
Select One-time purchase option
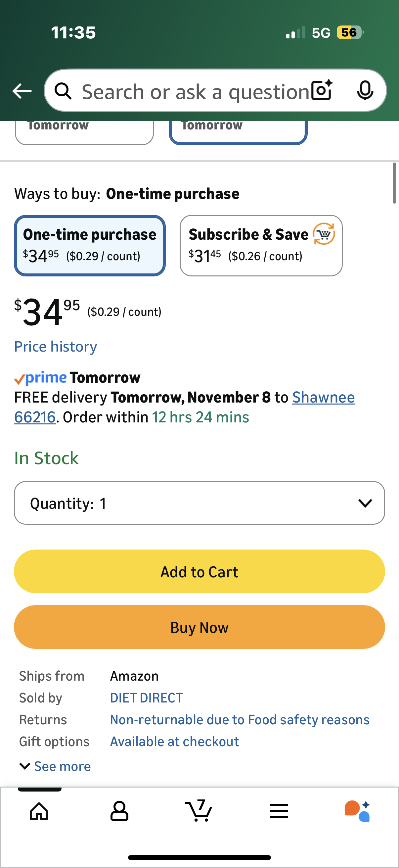90,245
